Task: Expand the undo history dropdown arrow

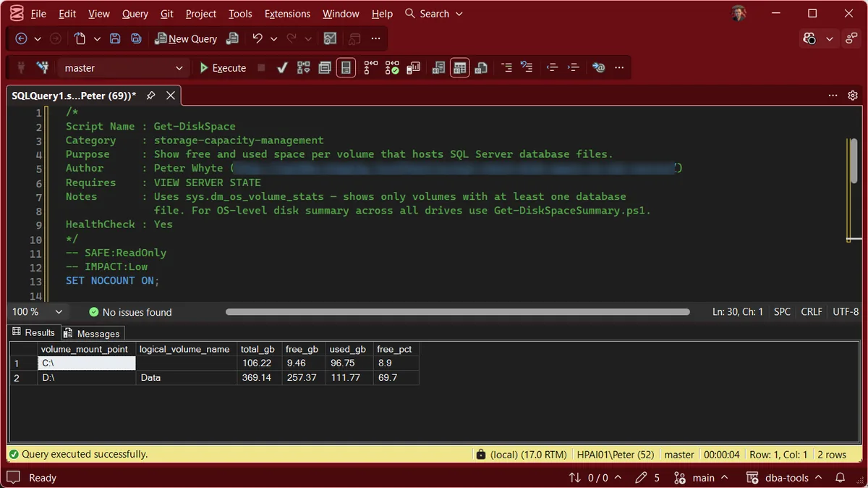Action: pyautogui.click(x=273, y=39)
